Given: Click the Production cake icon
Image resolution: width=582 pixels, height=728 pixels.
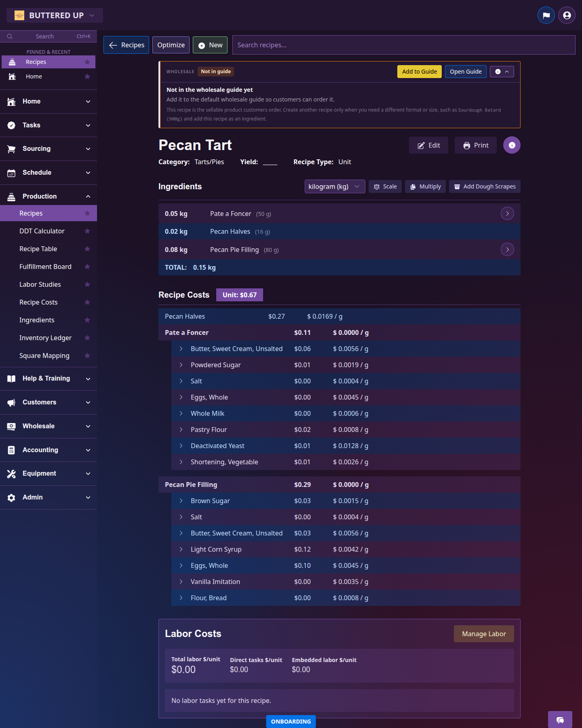Looking at the screenshot, I should (x=11, y=197).
